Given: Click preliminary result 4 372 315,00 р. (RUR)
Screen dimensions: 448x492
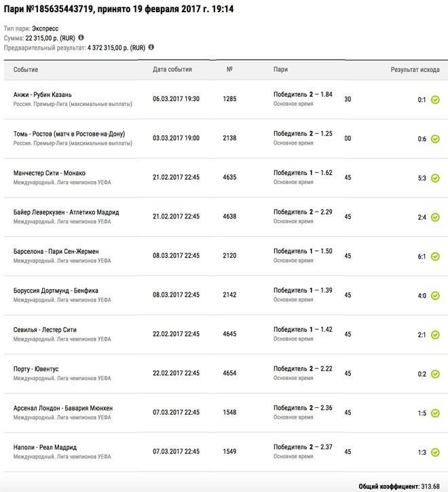Looking at the screenshot, I should click(x=116, y=48).
